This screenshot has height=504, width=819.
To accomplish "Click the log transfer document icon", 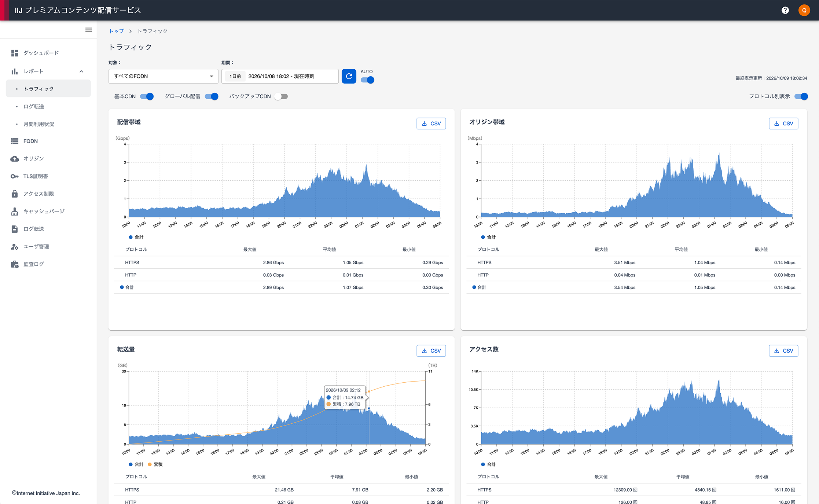I will pos(15,229).
